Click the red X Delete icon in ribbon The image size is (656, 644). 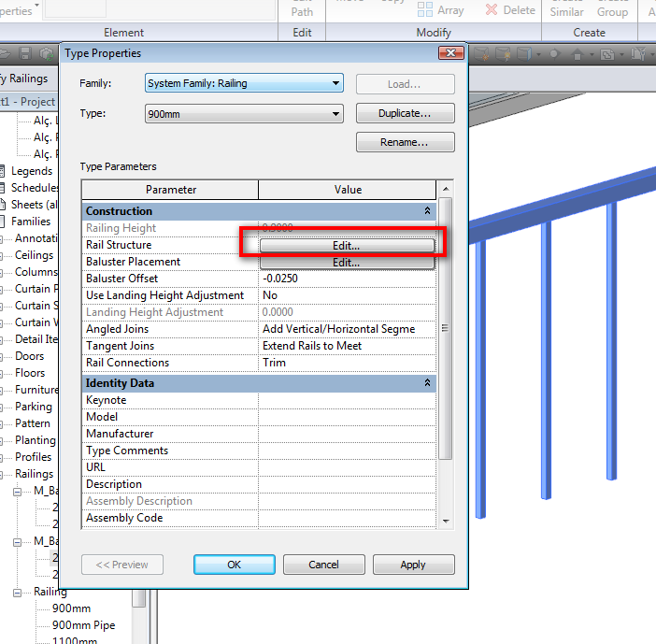[492, 9]
